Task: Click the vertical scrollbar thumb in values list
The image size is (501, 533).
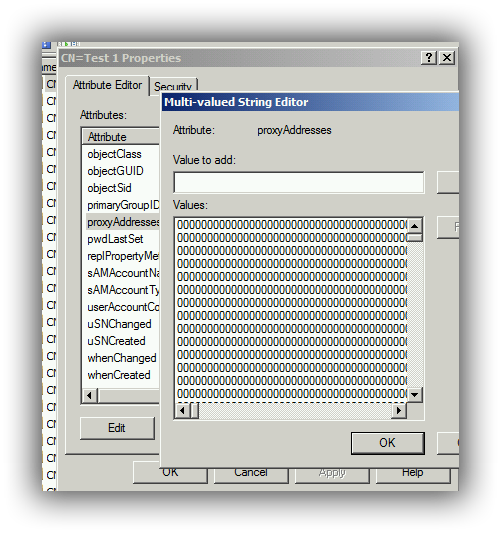Action: (415, 238)
